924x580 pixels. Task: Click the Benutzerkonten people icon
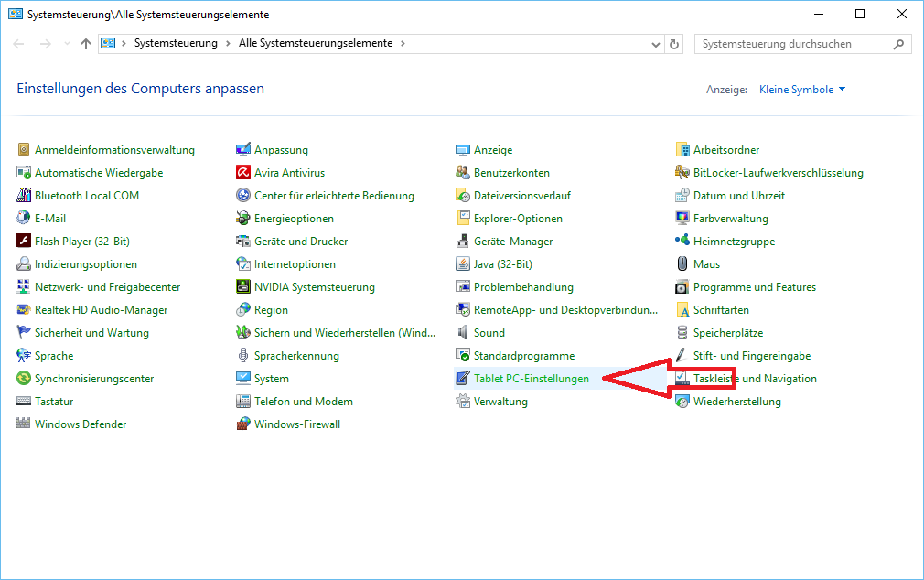(463, 172)
